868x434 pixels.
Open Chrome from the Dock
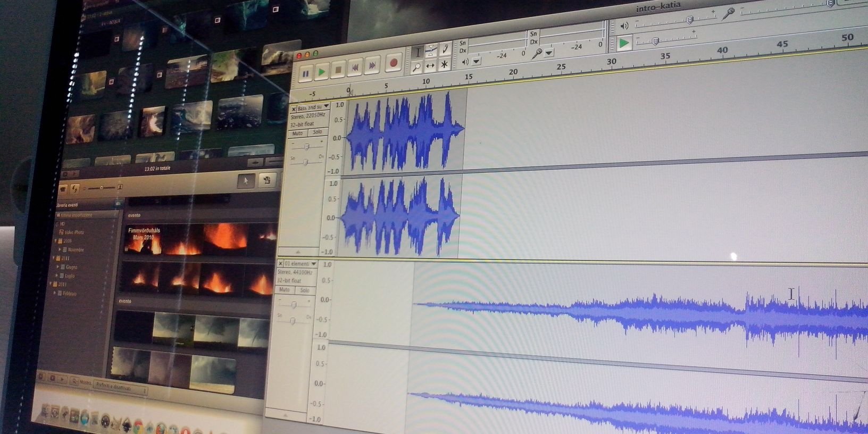click(x=138, y=425)
